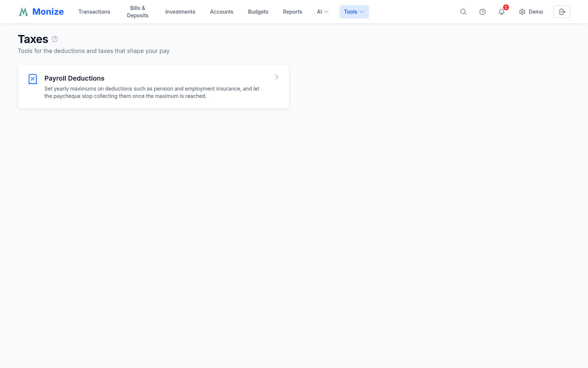Expand the Tools dropdown menu
This screenshot has width=588, height=368.
(x=354, y=12)
